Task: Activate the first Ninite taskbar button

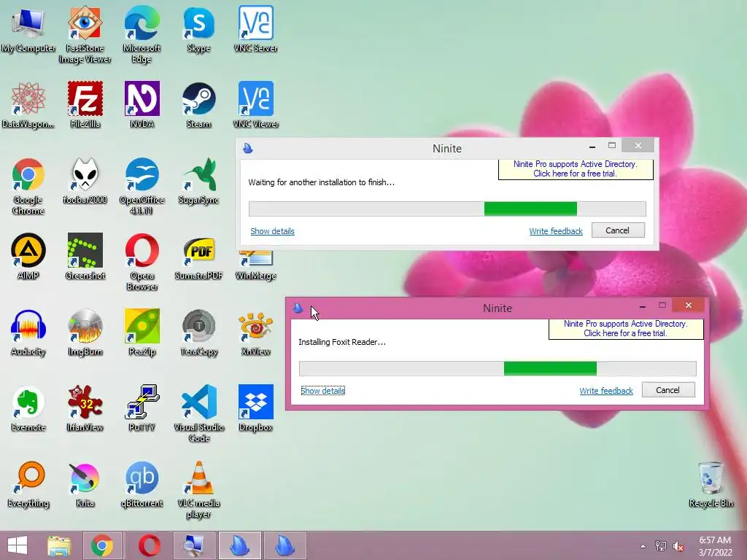Action: 239,545
